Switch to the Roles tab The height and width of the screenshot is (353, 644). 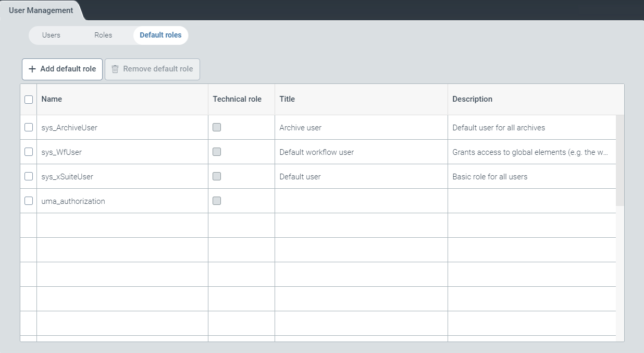pos(103,35)
